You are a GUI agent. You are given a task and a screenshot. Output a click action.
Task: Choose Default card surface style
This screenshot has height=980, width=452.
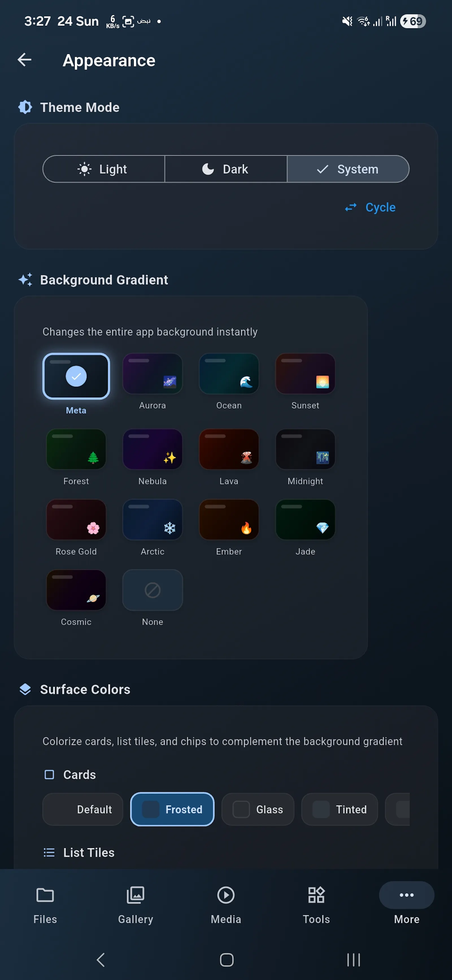(x=83, y=809)
